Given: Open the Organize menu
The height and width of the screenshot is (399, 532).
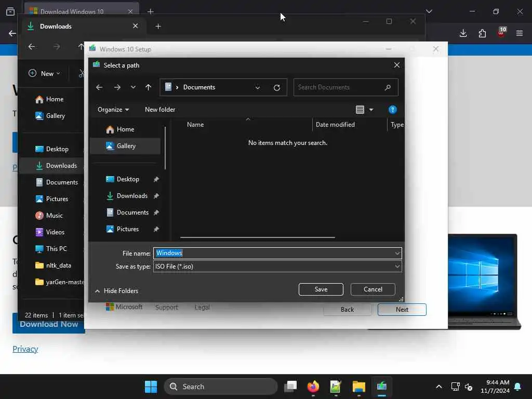Looking at the screenshot, I should pyautogui.click(x=113, y=110).
